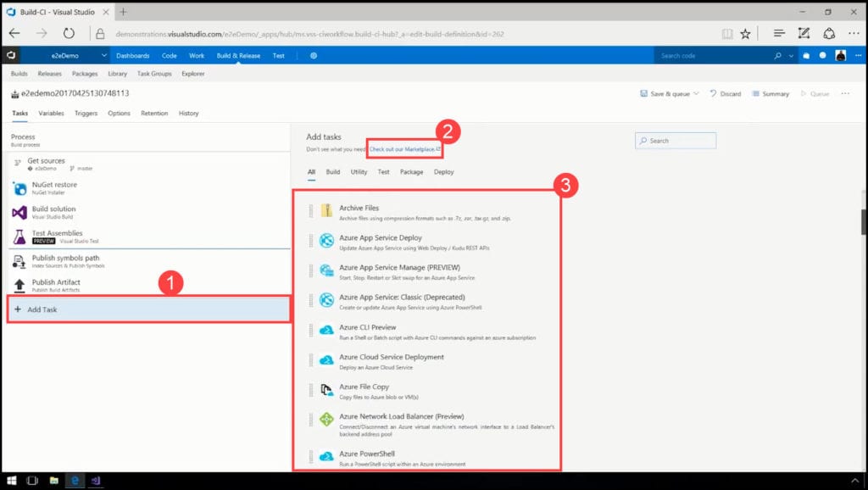Screen dimensions: 868x490
Task: Open the user profile avatar
Action: (840, 56)
